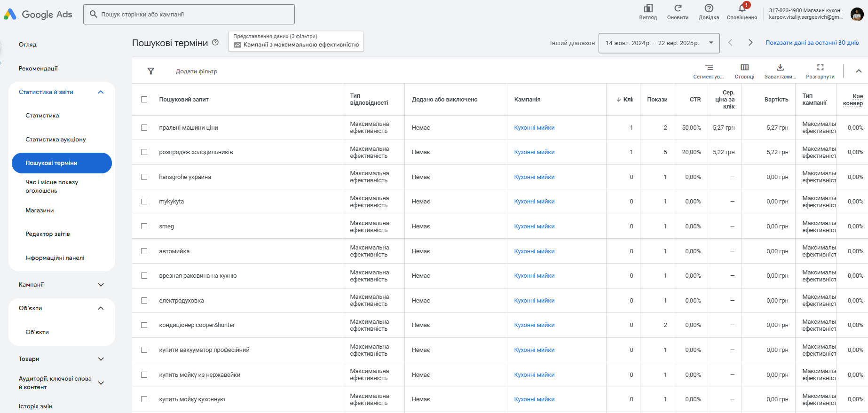
Task: Expand table to full screen
Action: [820, 68]
